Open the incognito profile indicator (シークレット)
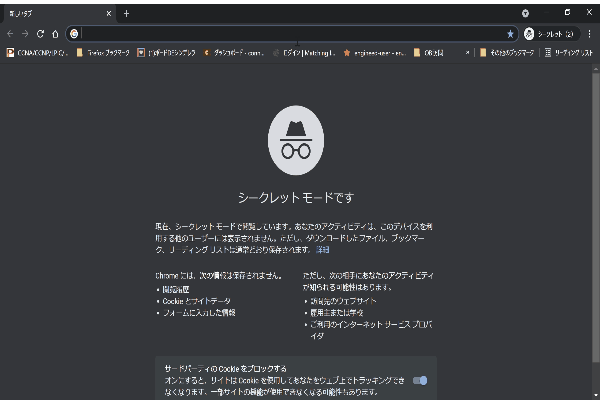Image resolution: width=600 pixels, height=400 pixels. click(x=549, y=34)
